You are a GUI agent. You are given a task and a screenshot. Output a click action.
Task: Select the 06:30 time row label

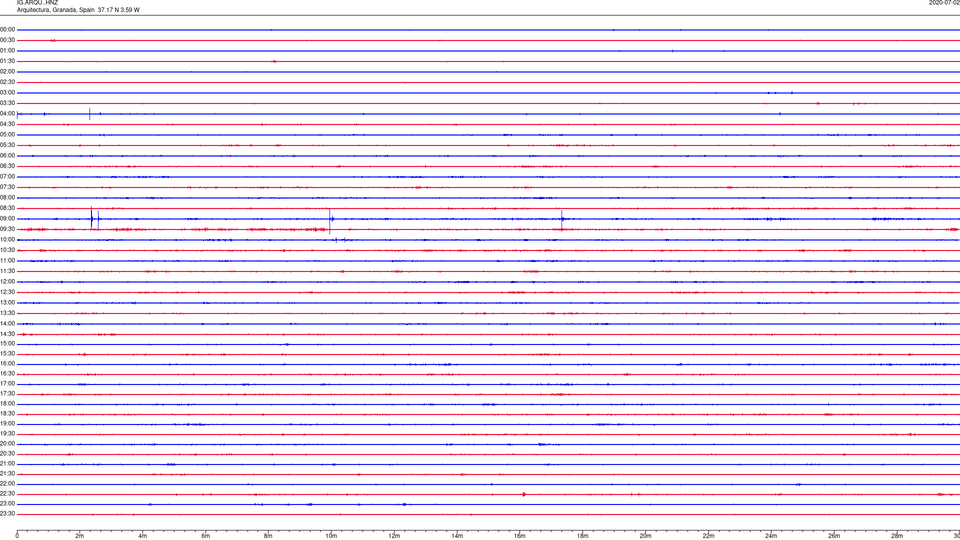7,166
